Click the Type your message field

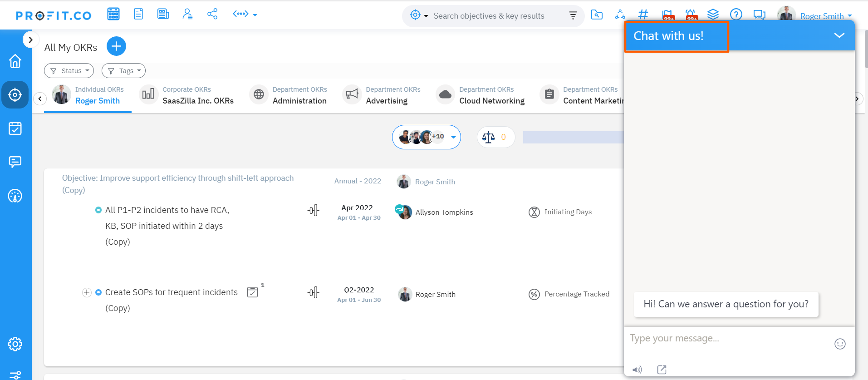[x=726, y=339]
